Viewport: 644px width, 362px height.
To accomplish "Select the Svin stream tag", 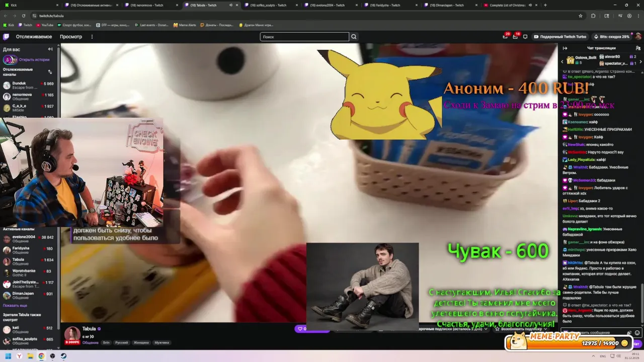I will click(x=106, y=342).
